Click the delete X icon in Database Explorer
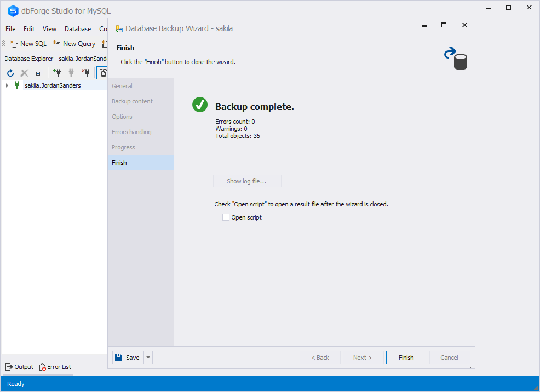This screenshot has width=540, height=392. pos(24,73)
